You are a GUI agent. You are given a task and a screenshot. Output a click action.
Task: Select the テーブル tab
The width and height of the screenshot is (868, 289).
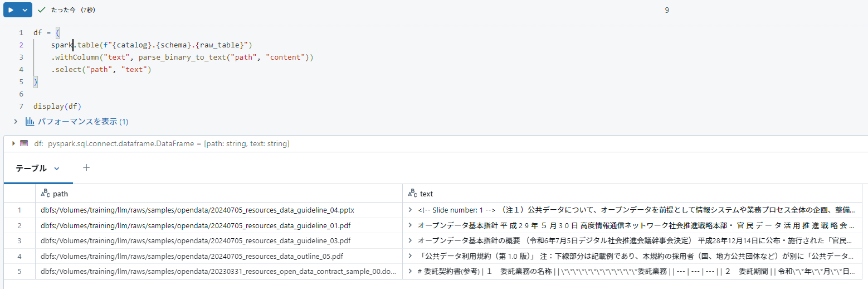(31, 168)
